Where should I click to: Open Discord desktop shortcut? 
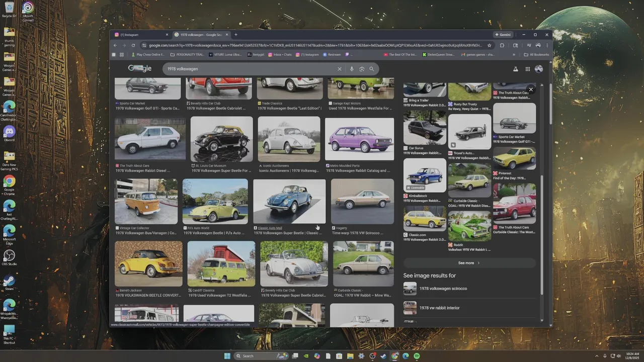tap(9, 134)
